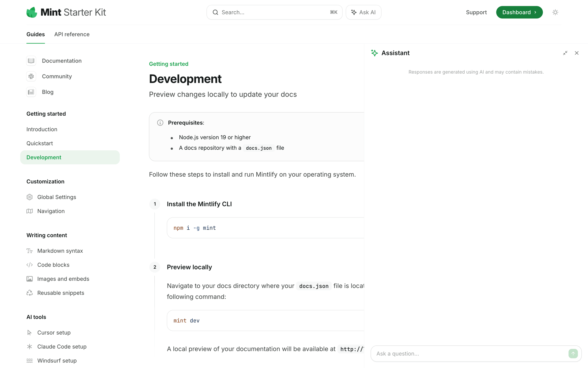This screenshot has height=368, width=588.
Task: Click the send arrow button in Assistant
Action: (573, 354)
